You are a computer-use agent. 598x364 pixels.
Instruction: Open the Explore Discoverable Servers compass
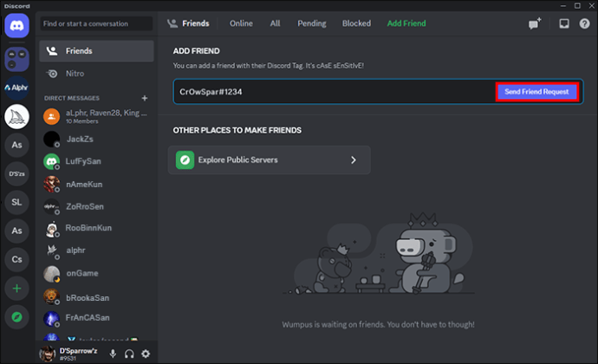[16, 317]
